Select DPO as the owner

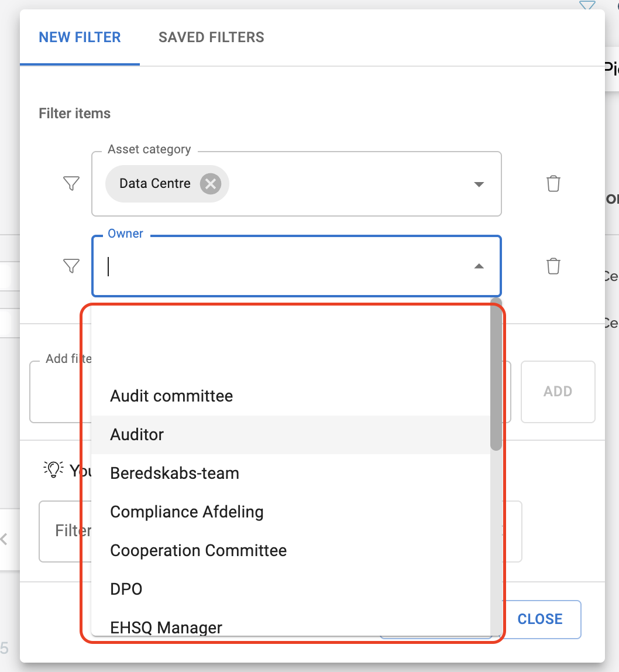(x=126, y=589)
